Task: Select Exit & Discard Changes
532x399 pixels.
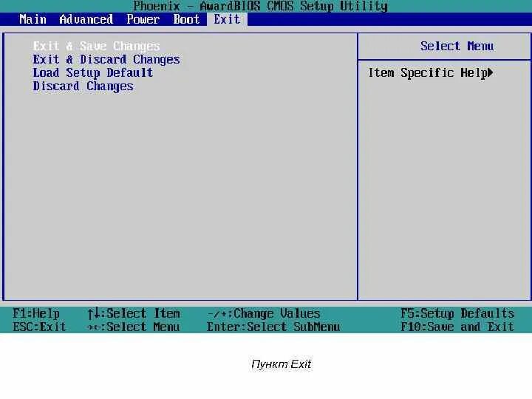Action: click(106, 59)
